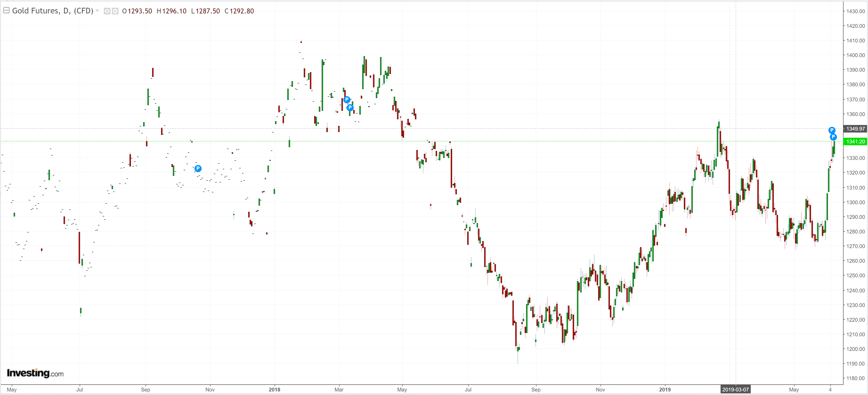Click the Sep label before Nov 2018 on time axis
868x395 pixels.
(x=536, y=390)
